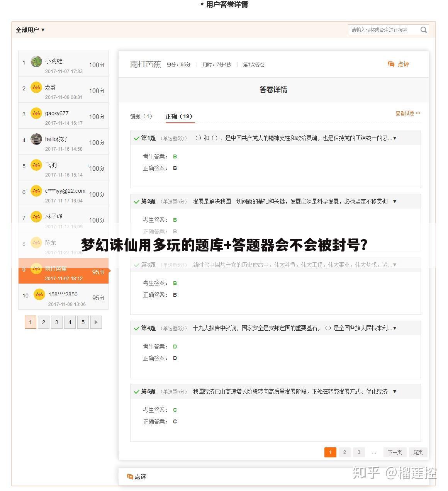Select user hello你好 in the list
The width and height of the screenshot is (448, 491).
point(63,141)
